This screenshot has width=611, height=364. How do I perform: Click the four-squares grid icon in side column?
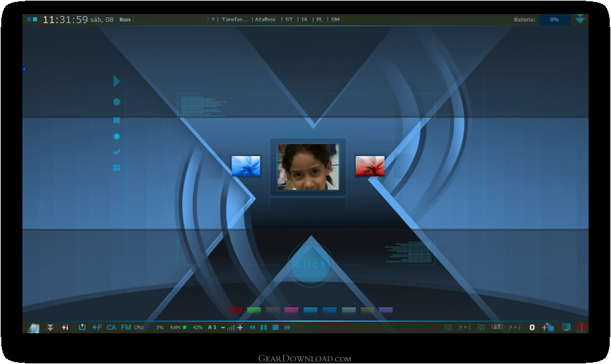click(116, 168)
